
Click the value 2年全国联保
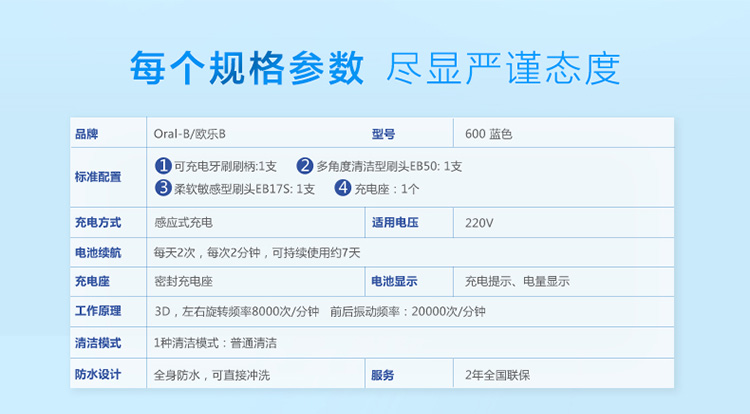497,375
